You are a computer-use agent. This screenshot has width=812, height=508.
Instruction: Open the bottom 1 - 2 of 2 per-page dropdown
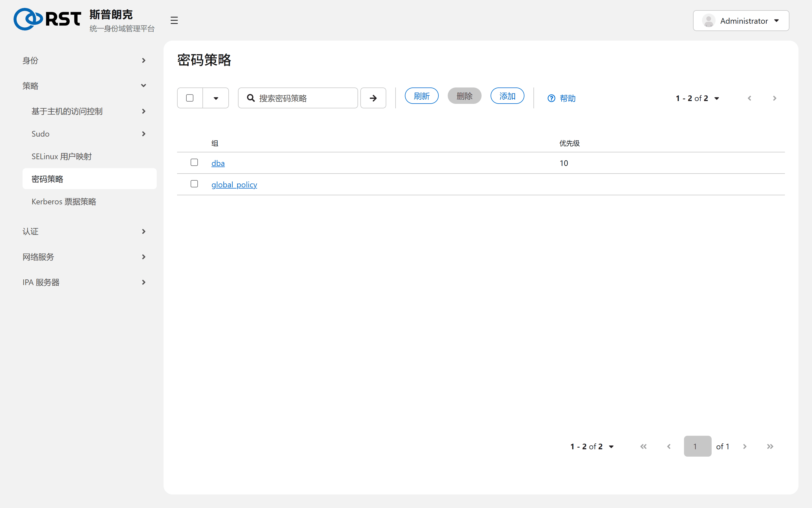pos(592,446)
